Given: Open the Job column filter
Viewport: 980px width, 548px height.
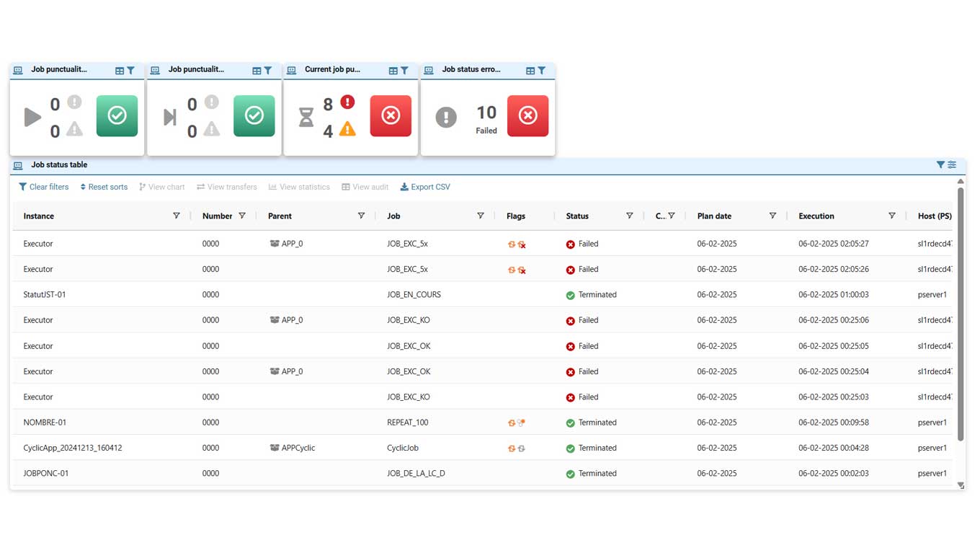Looking at the screenshot, I should (481, 216).
